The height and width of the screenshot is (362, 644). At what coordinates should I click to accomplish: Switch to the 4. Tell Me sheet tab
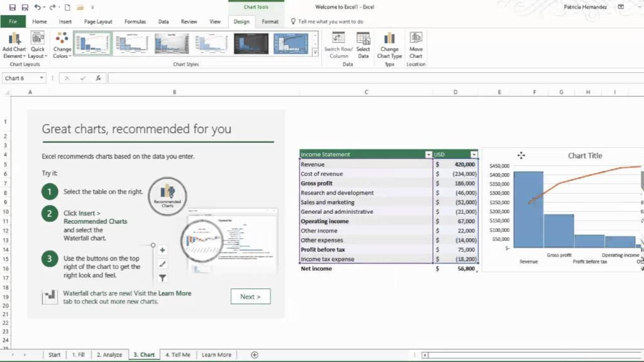[x=178, y=354]
